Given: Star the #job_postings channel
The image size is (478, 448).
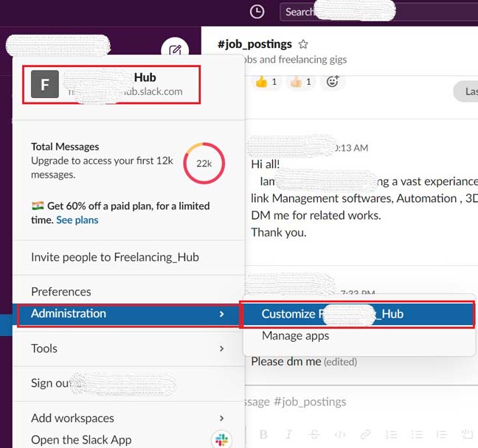Looking at the screenshot, I should (x=303, y=44).
